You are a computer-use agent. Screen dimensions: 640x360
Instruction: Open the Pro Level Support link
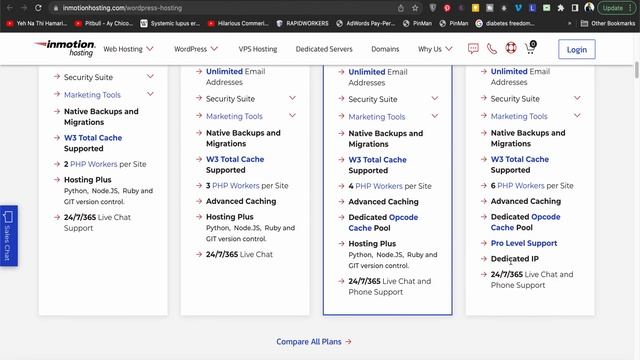[x=524, y=243]
